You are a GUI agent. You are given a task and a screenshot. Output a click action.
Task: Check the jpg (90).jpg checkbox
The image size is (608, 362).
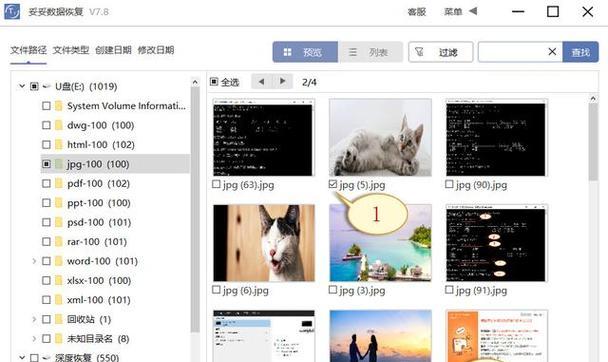449,184
